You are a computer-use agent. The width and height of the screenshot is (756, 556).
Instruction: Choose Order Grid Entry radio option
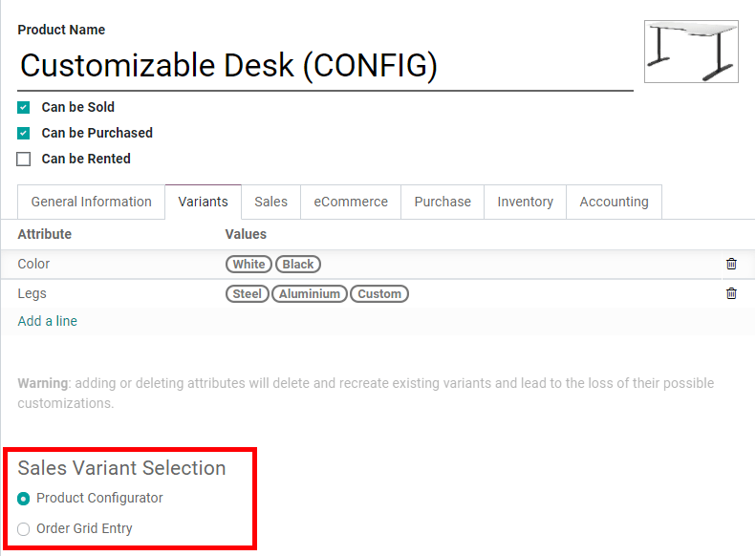[24, 529]
